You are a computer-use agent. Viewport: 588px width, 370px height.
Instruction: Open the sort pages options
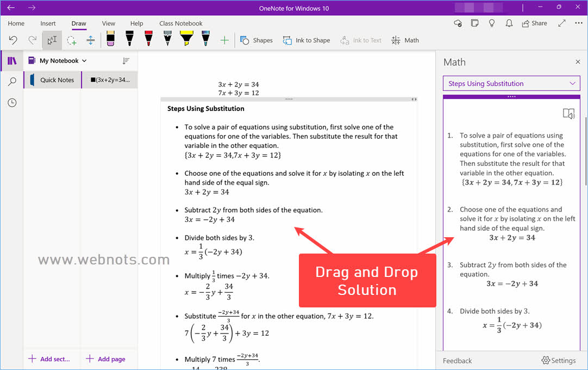[x=126, y=61]
